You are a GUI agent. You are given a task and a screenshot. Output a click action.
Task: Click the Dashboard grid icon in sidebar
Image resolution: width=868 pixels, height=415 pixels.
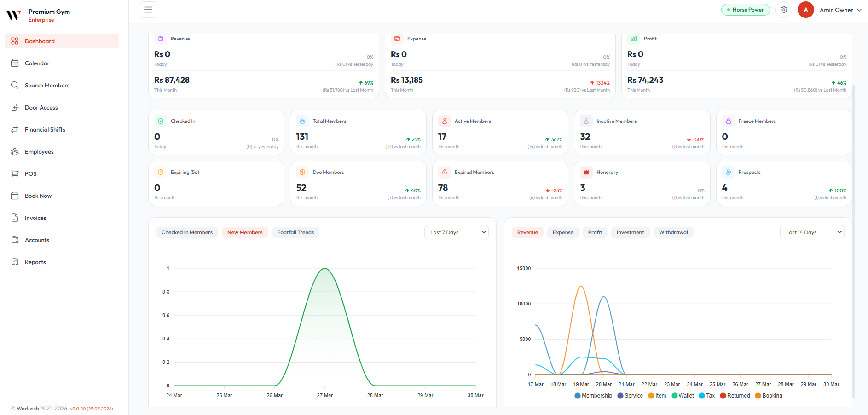pos(15,41)
